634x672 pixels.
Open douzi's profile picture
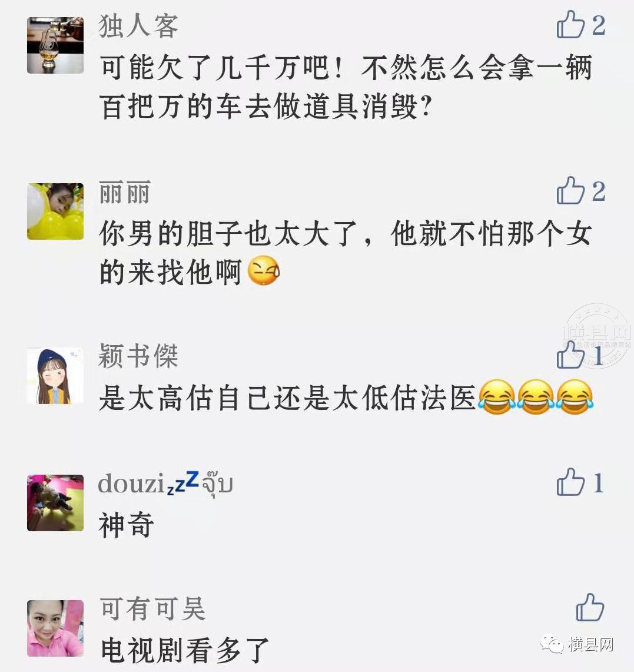(55, 503)
